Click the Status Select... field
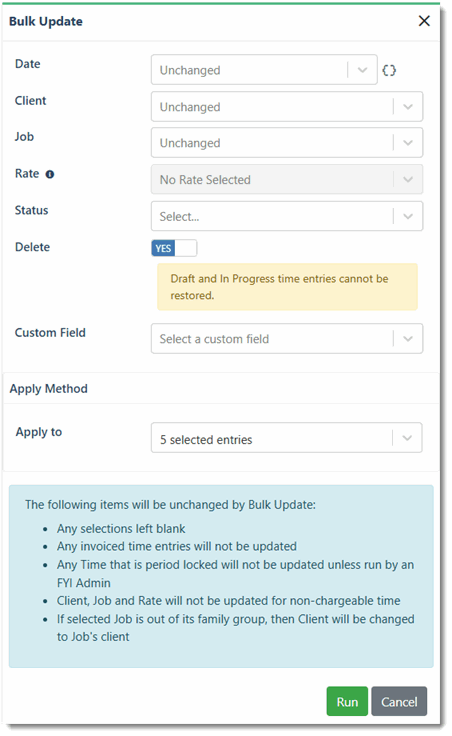The height and width of the screenshot is (736, 452). pos(287,216)
